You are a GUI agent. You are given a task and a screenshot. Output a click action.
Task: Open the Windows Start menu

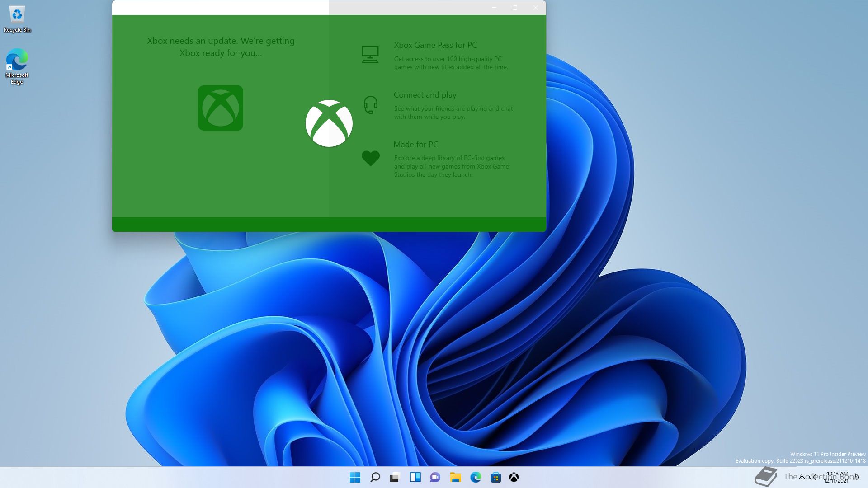355,477
